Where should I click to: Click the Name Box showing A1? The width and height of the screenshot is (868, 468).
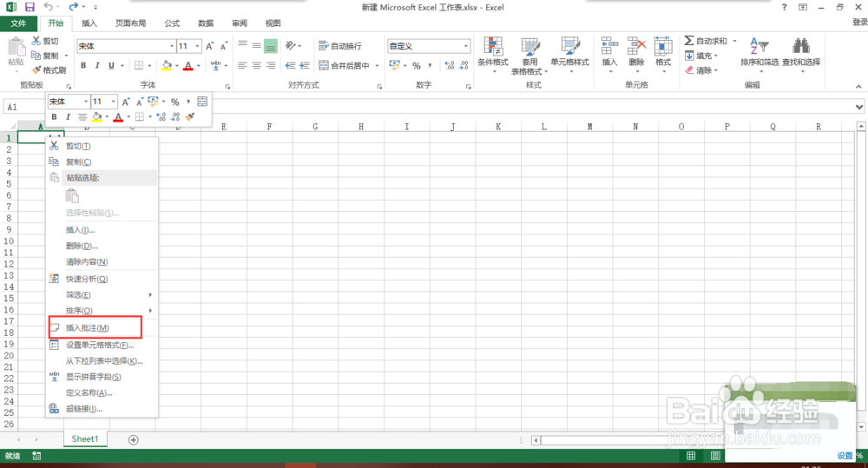pyautogui.click(x=23, y=107)
